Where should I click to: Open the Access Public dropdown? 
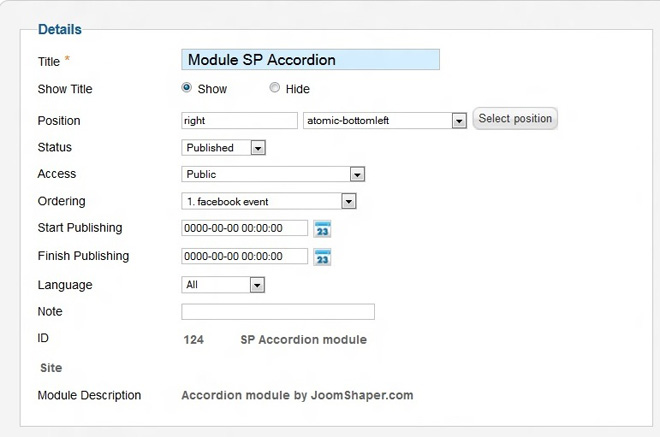pyautogui.click(x=356, y=174)
